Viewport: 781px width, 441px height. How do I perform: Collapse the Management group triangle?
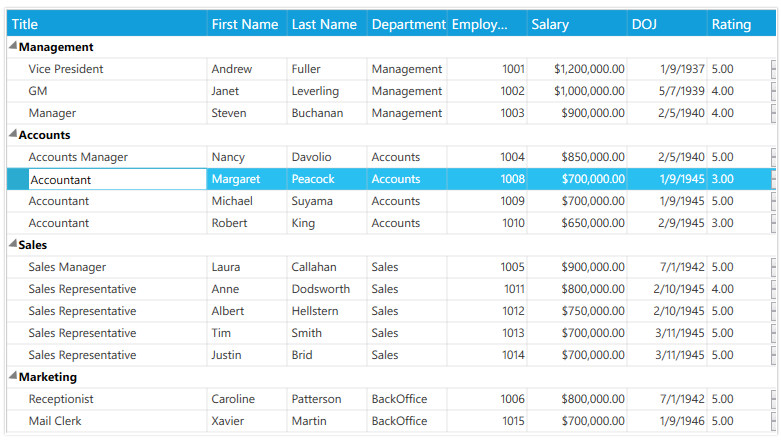point(13,47)
